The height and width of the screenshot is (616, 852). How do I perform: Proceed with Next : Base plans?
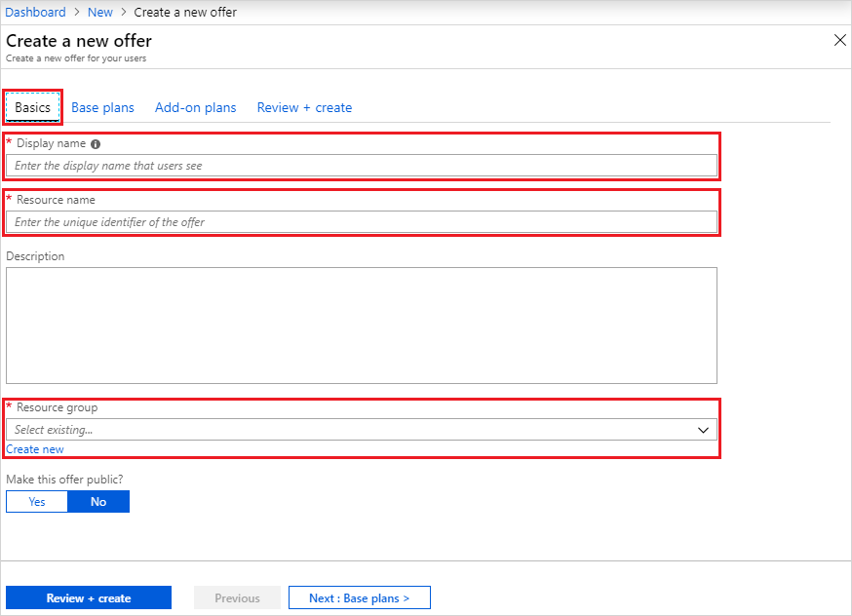pyautogui.click(x=359, y=597)
